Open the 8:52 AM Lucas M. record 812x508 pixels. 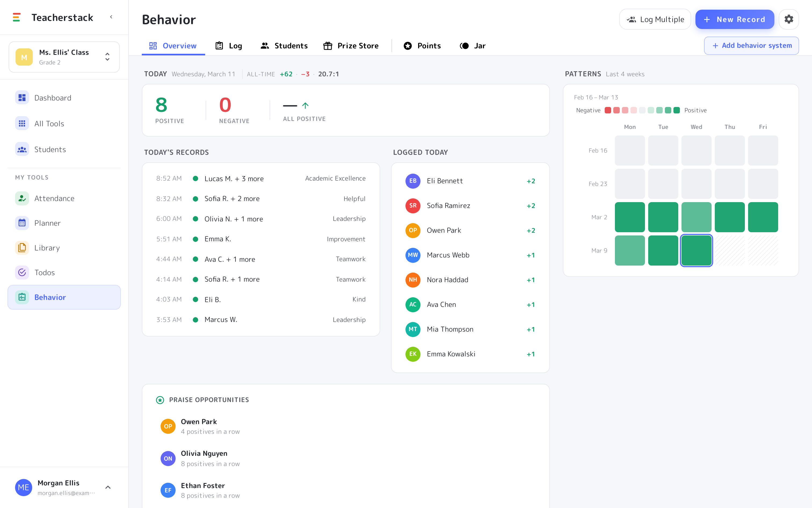pyautogui.click(x=261, y=178)
